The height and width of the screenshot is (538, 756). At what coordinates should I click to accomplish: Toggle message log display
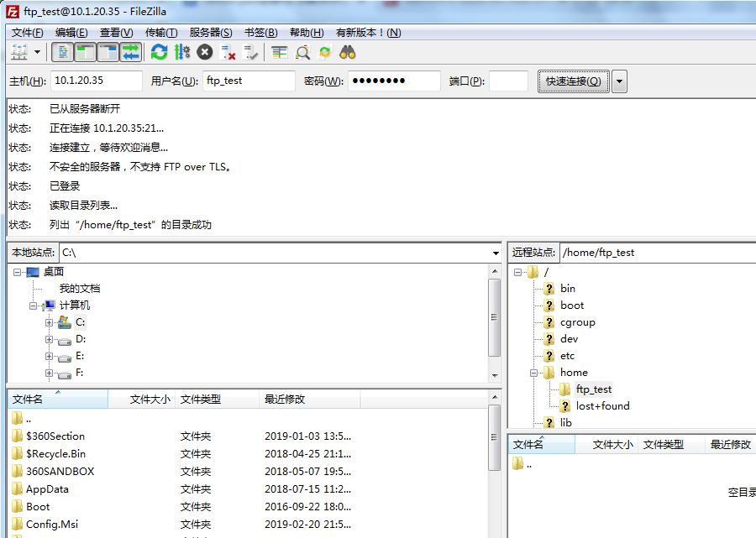63,52
